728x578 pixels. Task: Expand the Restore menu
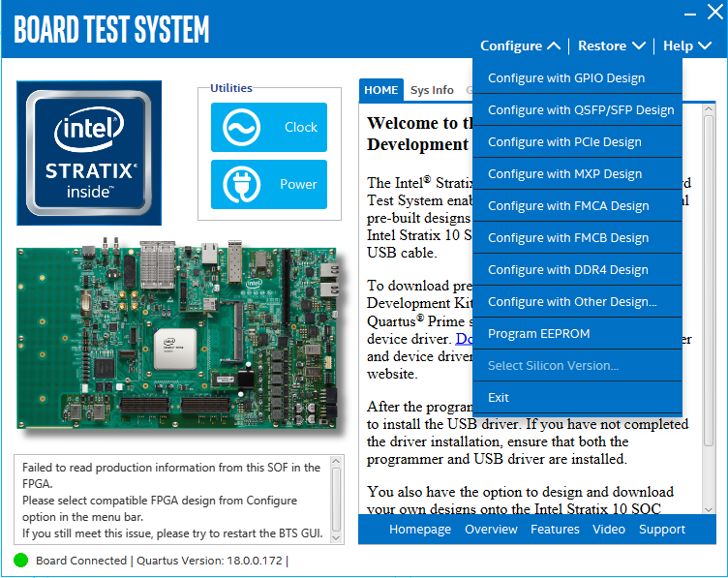click(612, 46)
